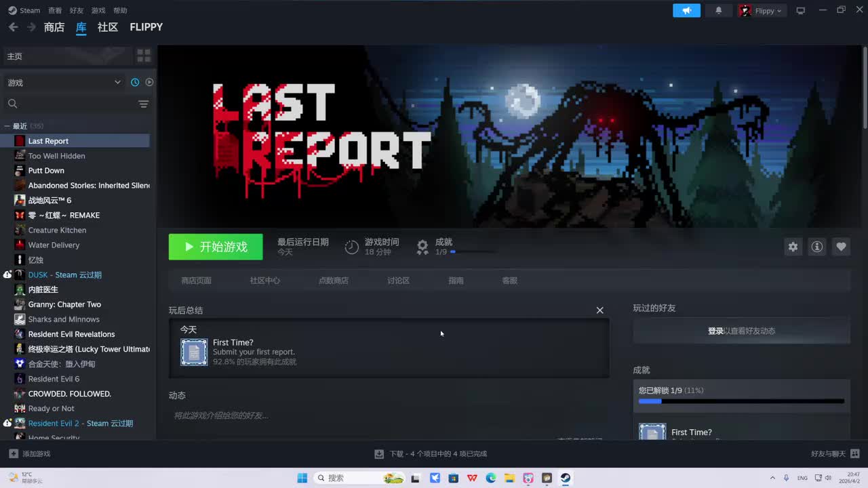Open Windows Start menu
868x488 pixels.
tap(302, 478)
